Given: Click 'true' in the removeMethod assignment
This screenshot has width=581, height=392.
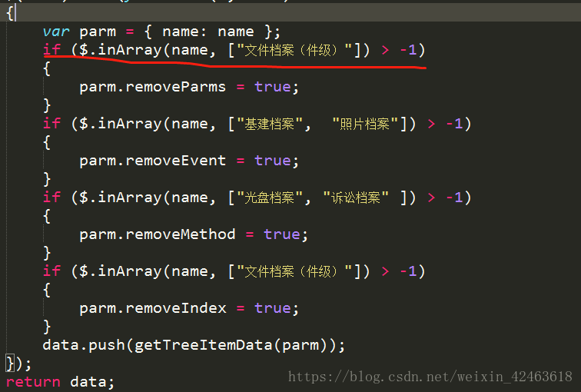Looking at the screenshot, I should pyautogui.click(x=281, y=234).
